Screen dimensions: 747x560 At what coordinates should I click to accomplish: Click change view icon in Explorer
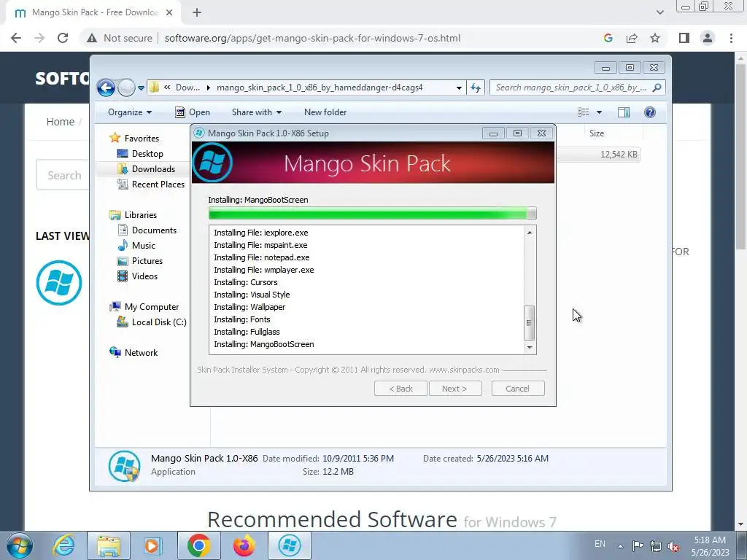pyautogui.click(x=584, y=112)
